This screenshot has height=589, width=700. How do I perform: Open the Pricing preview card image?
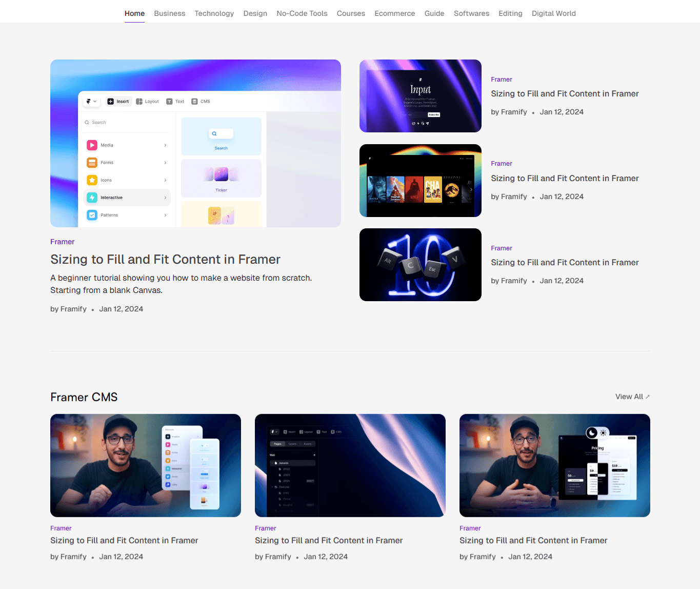[555, 465]
